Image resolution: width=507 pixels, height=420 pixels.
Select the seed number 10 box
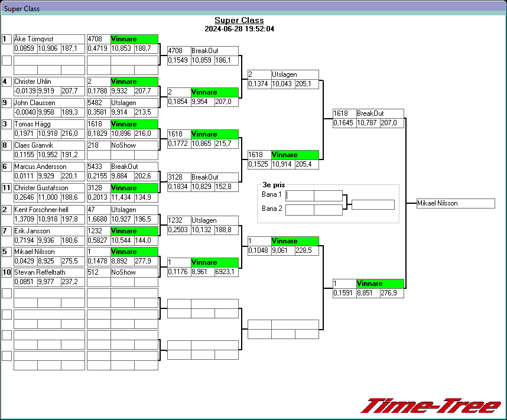[x=6, y=272]
